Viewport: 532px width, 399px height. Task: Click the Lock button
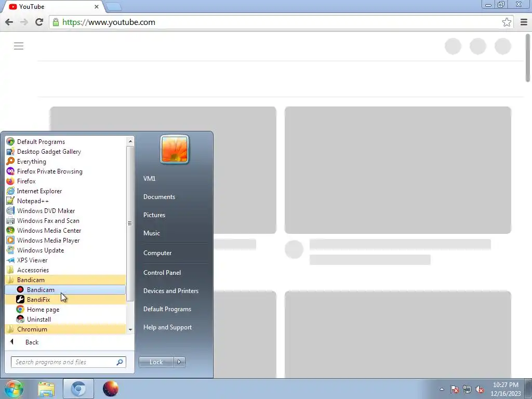pyautogui.click(x=156, y=362)
